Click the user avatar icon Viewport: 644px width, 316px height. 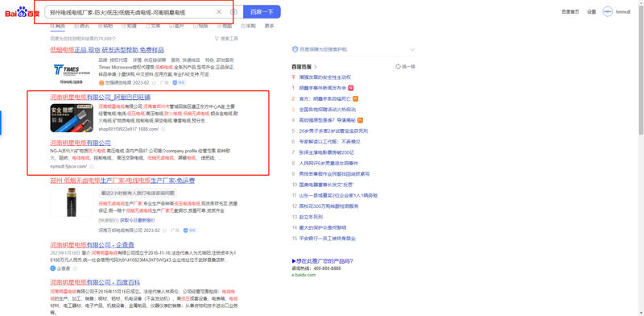click(x=608, y=12)
